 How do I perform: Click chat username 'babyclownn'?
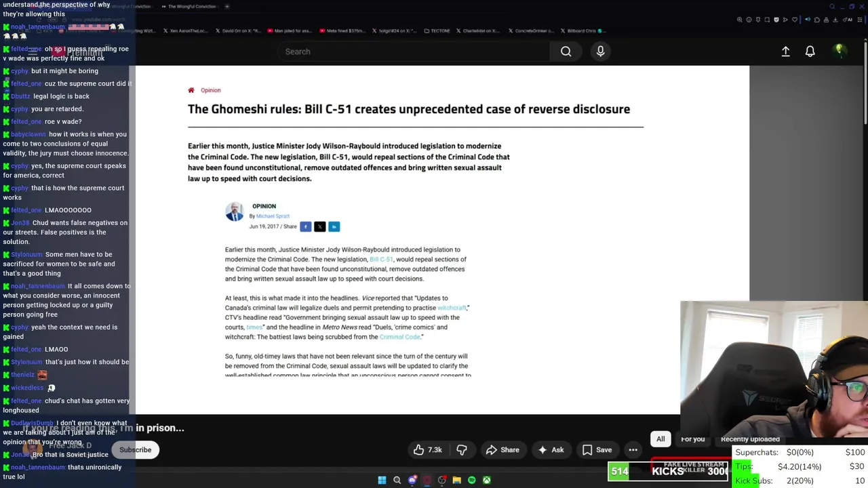click(29, 134)
